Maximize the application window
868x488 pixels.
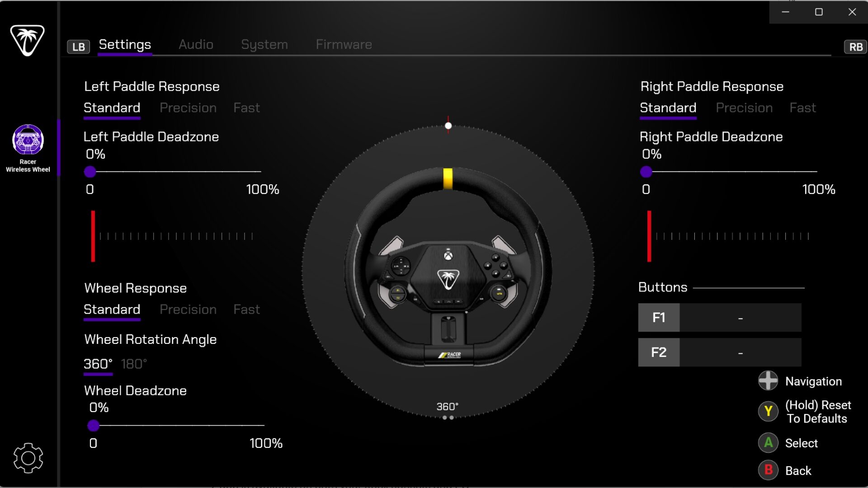coord(819,12)
